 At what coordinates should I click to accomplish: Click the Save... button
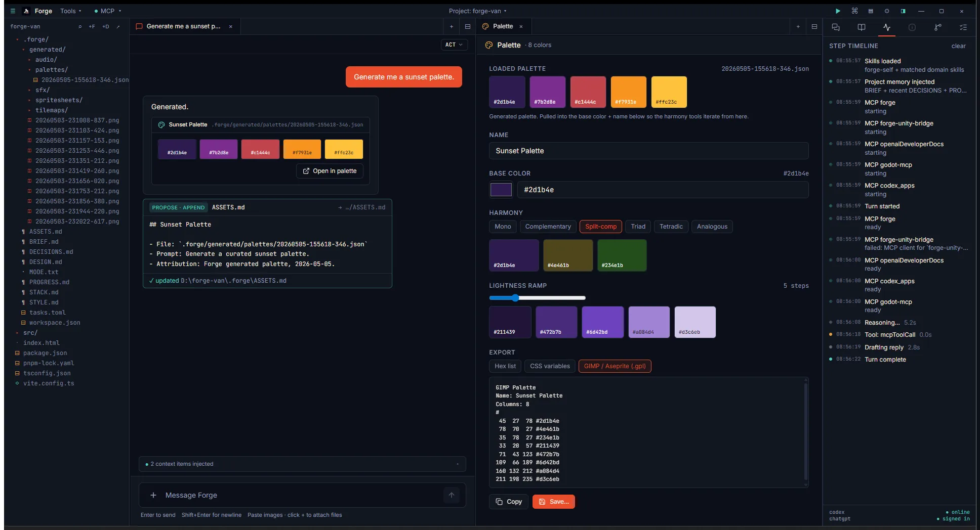pyautogui.click(x=553, y=502)
